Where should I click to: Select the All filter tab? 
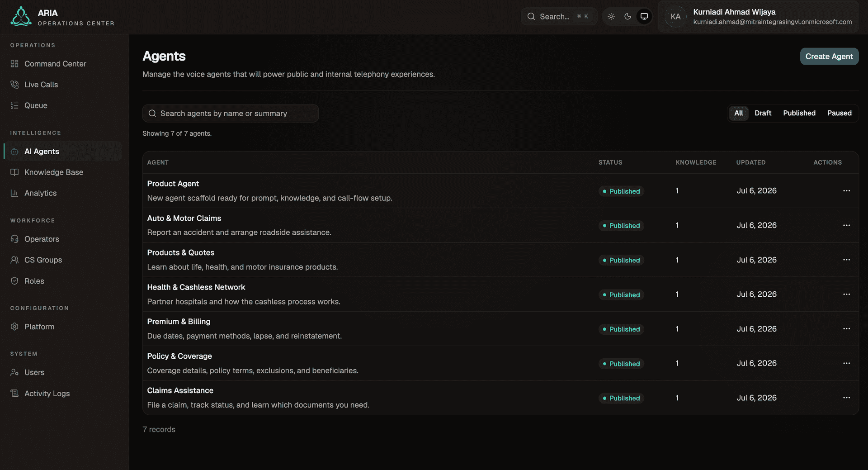[x=738, y=113]
